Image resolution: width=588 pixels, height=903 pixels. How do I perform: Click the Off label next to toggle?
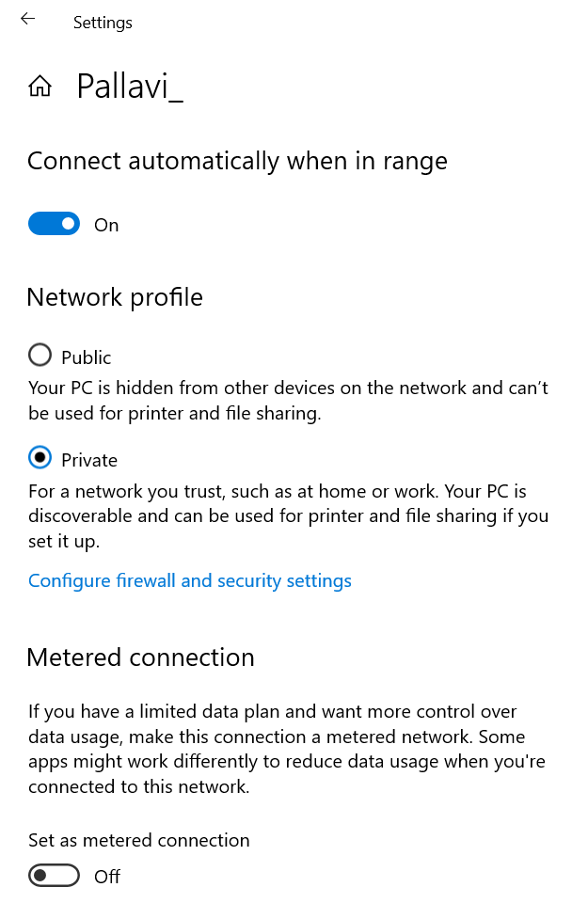pyautogui.click(x=107, y=877)
